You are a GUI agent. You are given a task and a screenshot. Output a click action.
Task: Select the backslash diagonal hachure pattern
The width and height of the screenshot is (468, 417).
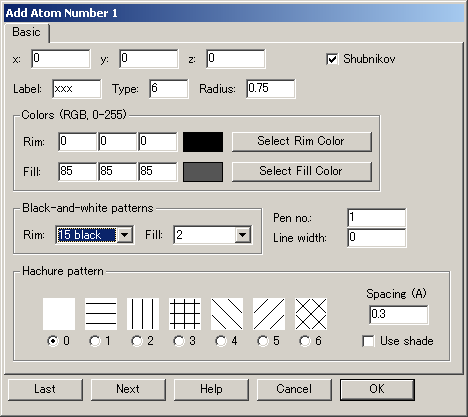click(227, 314)
